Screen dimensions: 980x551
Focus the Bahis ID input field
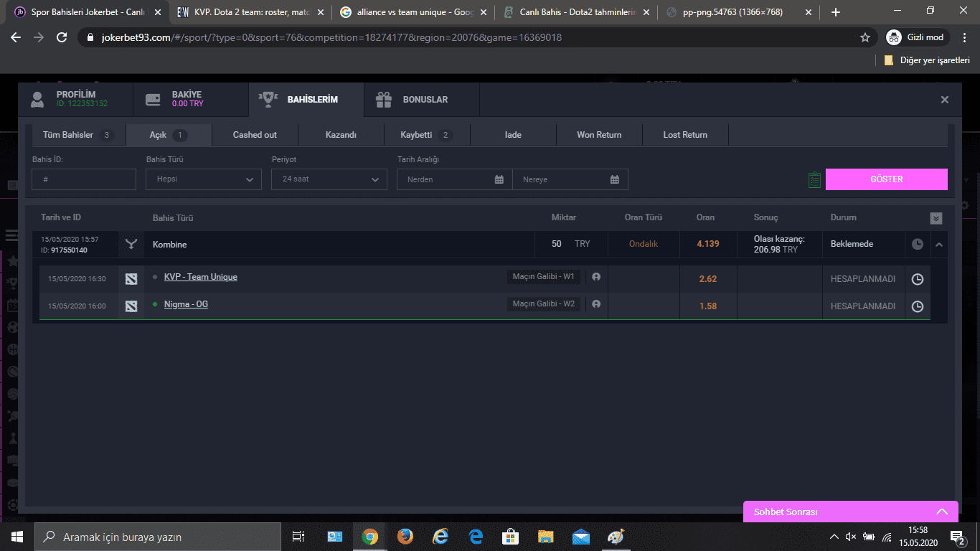[84, 179]
